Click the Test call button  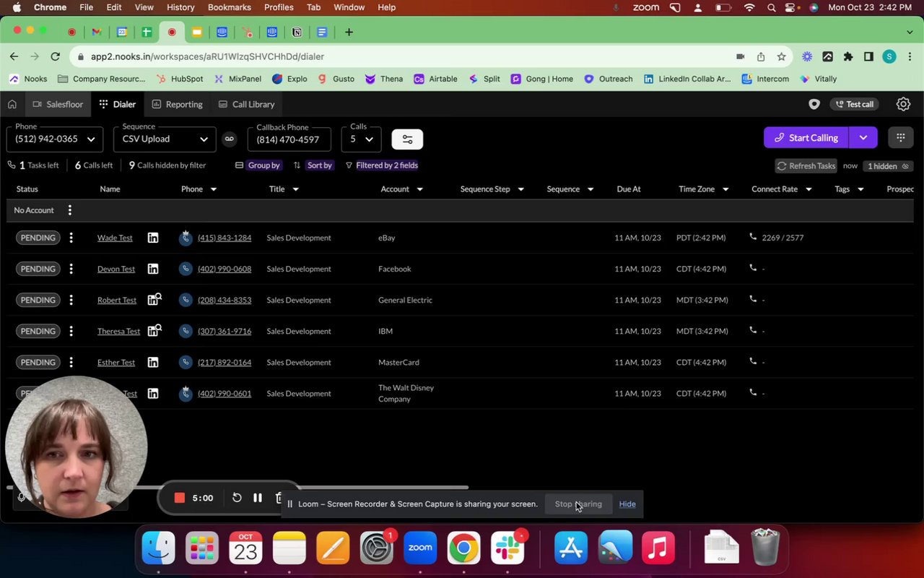(854, 104)
